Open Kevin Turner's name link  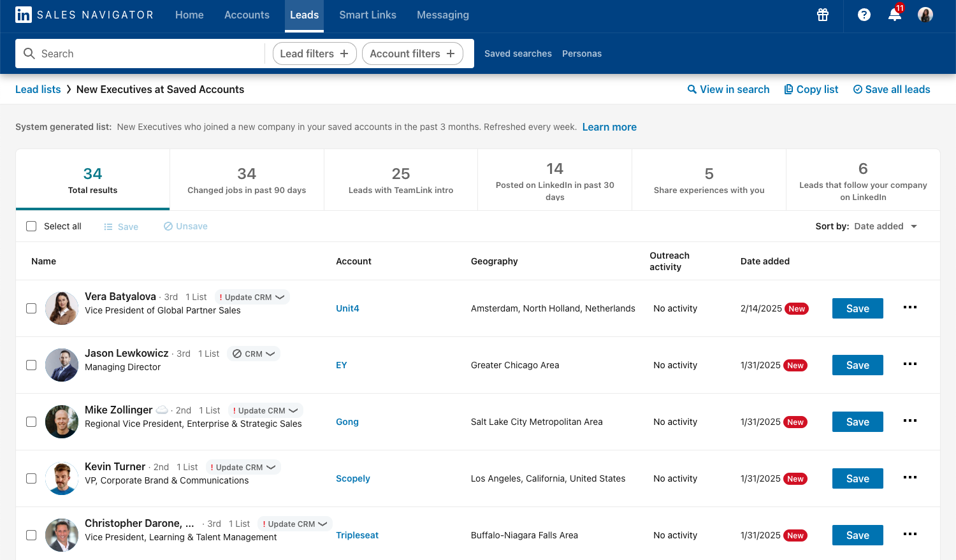pyautogui.click(x=115, y=466)
